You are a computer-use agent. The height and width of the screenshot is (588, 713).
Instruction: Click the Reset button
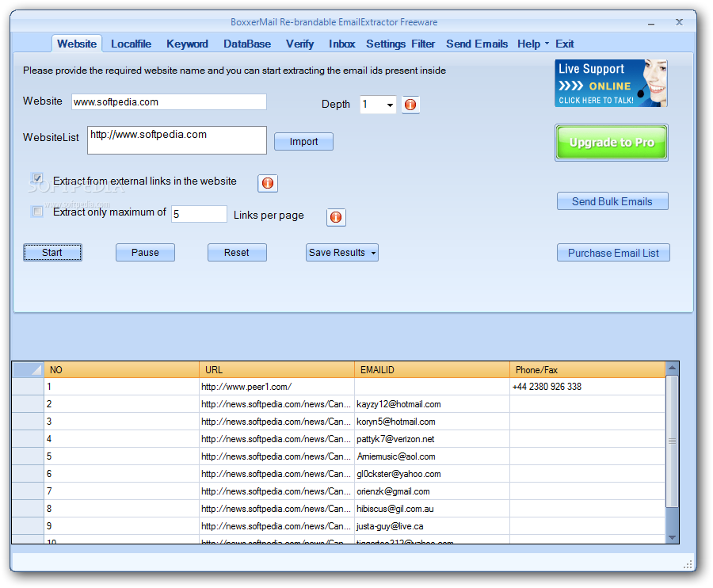236,253
